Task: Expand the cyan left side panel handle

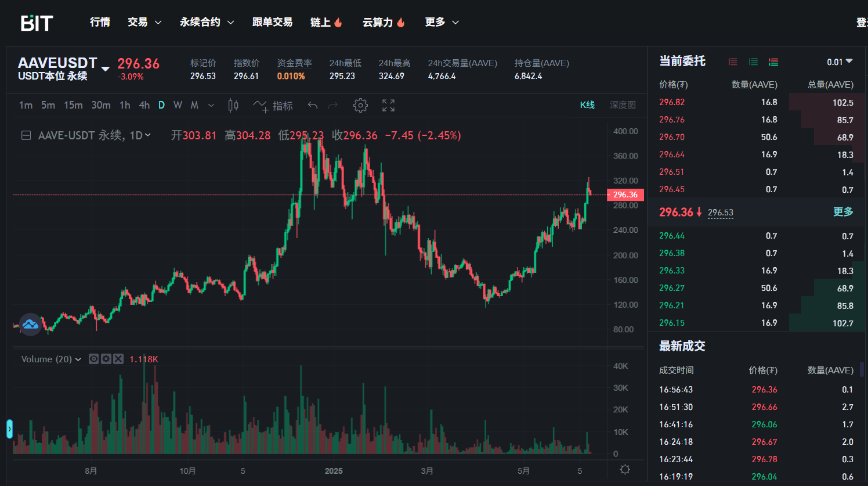Action: [x=9, y=429]
